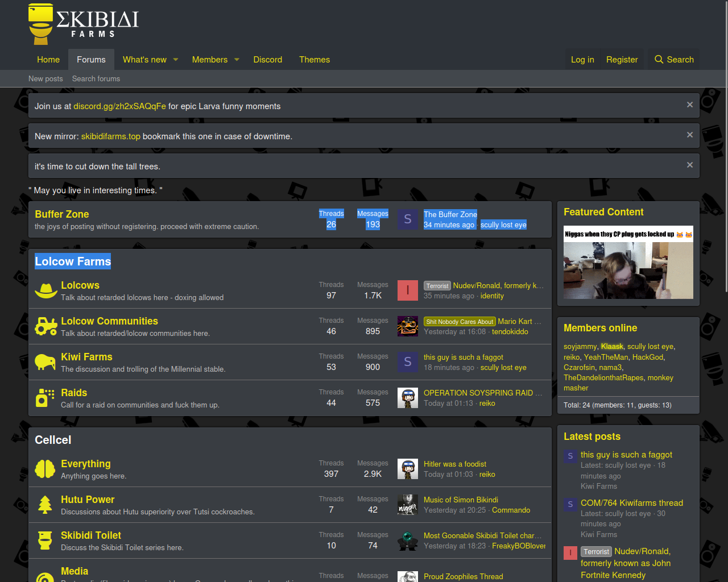Image resolution: width=728 pixels, height=582 pixels.
Task: Open the Lolcow Communities forum title
Action: (109, 321)
